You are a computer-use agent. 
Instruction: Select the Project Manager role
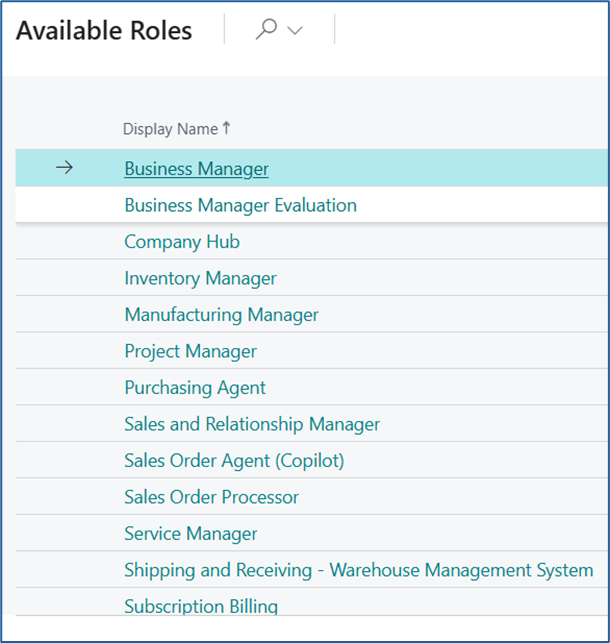(x=191, y=351)
